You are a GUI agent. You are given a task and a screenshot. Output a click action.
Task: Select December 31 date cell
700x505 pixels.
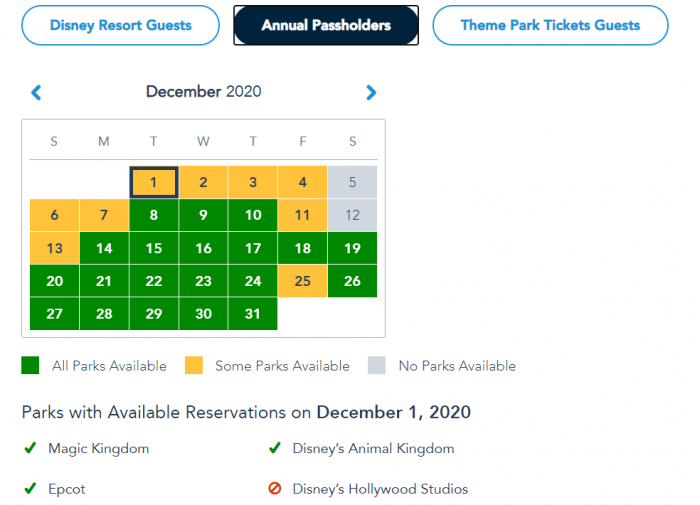click(253, 314)
